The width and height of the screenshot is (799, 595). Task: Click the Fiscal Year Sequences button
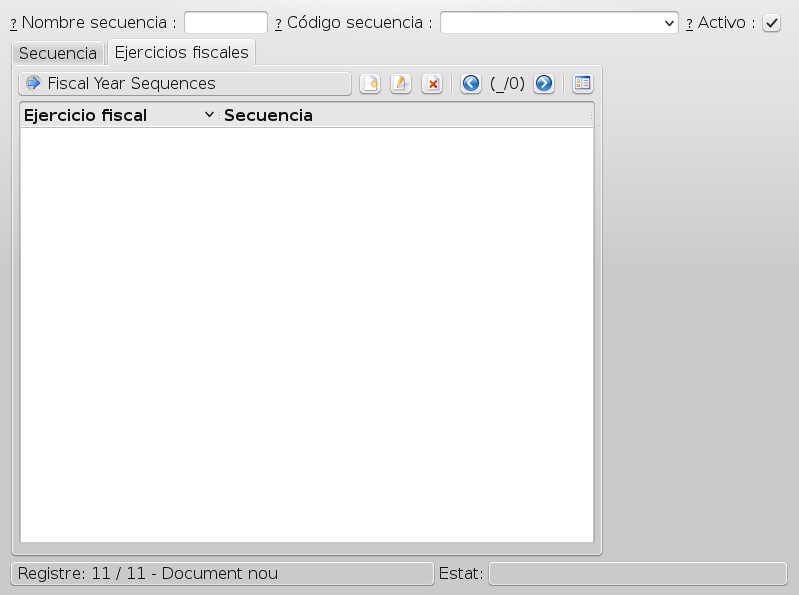pyautogui.click(x=185, y=84)
